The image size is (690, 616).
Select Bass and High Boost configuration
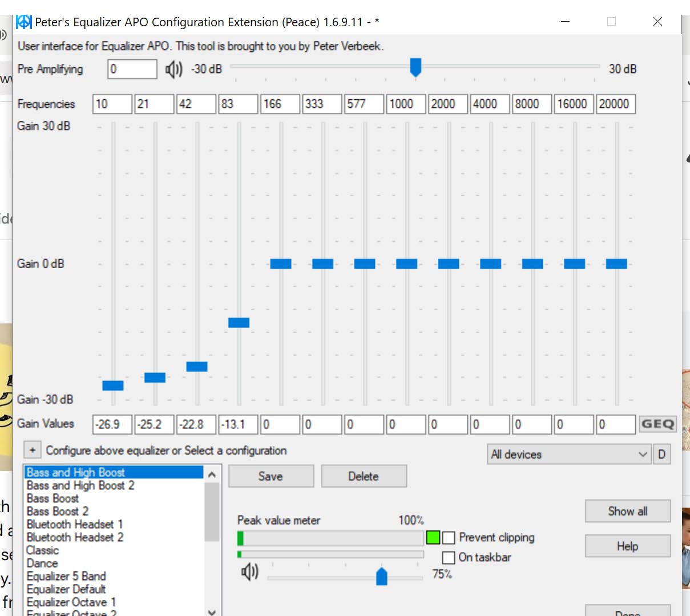(114, 472)
